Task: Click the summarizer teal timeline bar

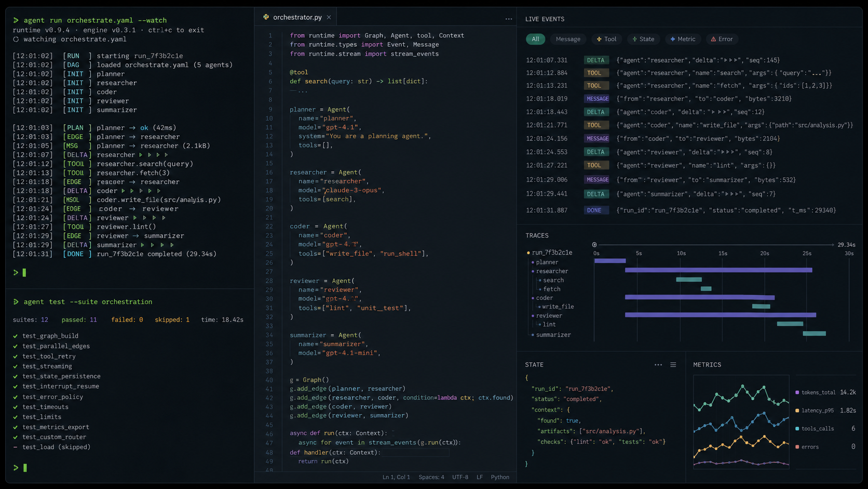Action: (x=814, y=334)
